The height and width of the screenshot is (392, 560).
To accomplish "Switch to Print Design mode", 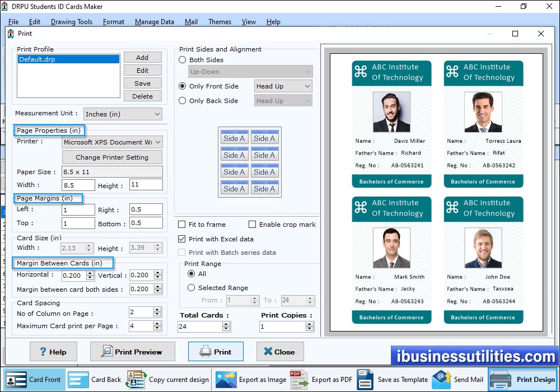I will pyautogui.click(x=524, y=379).
